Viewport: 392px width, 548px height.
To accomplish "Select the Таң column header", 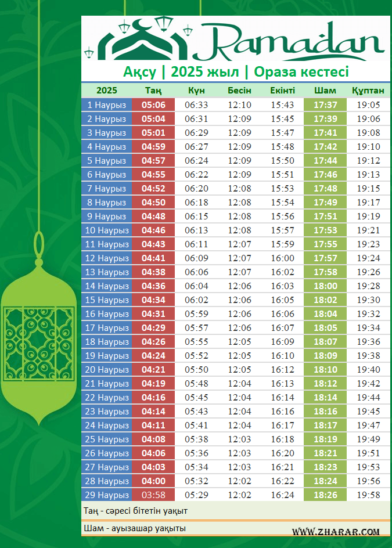I will (x=153, y=91).
